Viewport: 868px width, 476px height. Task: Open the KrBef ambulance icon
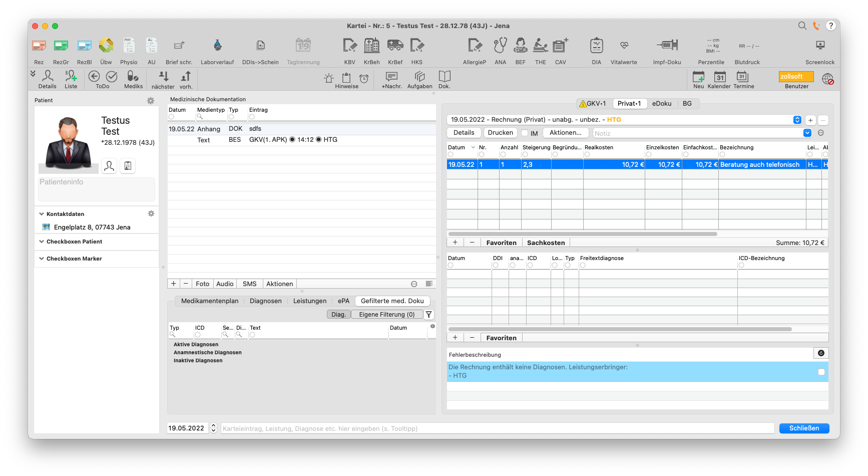(x=395, y=45)
